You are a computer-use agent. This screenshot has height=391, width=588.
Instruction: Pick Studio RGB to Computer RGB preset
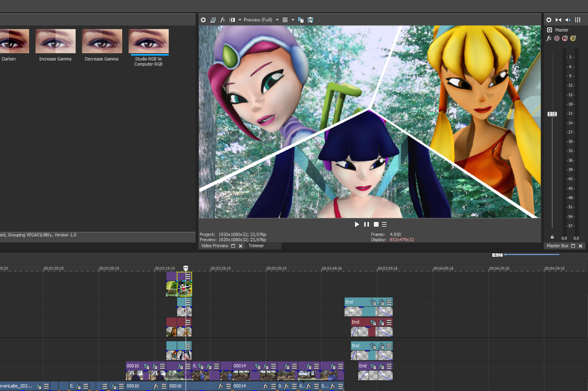(x=149, y=41)
